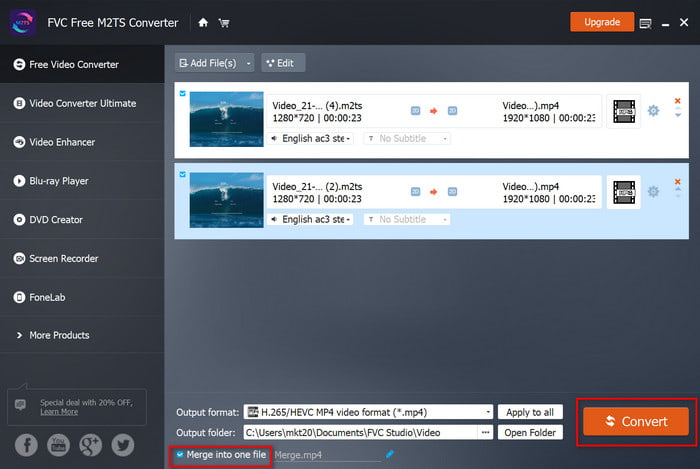
Task: Open the Twitter social icon
Action: [122, 444]
